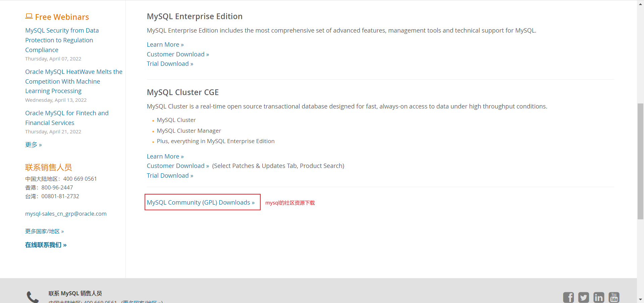Click the '(Select Patches & Updates Tab, Product Search)' note
The height and width of the screenshot is (303, 644).
[x=278, y=166]
